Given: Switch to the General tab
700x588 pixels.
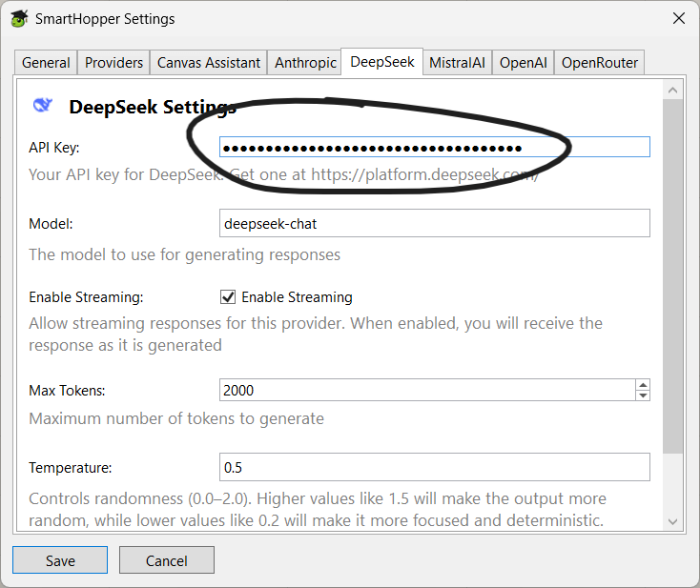Looking at the screenshot, I should [46, 63].
